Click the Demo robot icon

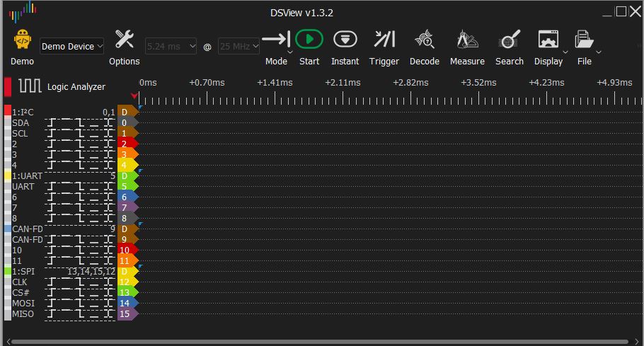[22, 40]
